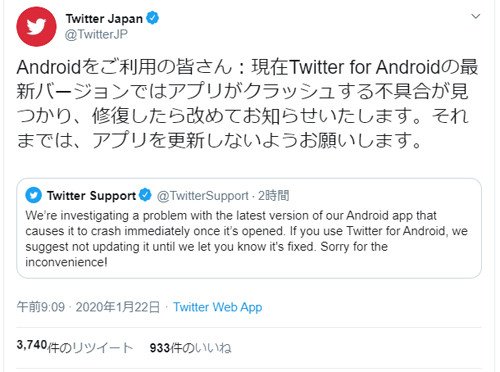Open the quoted Twitter Support tweet card
Image resolution: width=500 pixels, height=372 pixels.
tap(249, 228)
